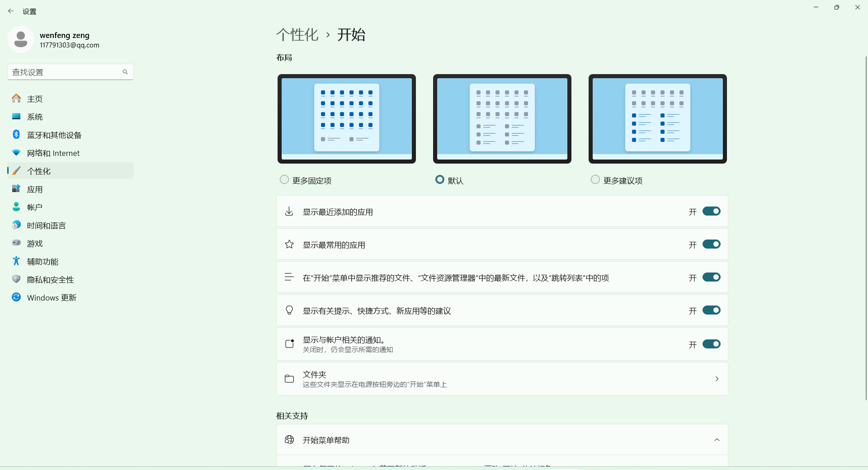Click the list icon for recommended files
This screenshot has height=470, width=868.
pos(289,277)
